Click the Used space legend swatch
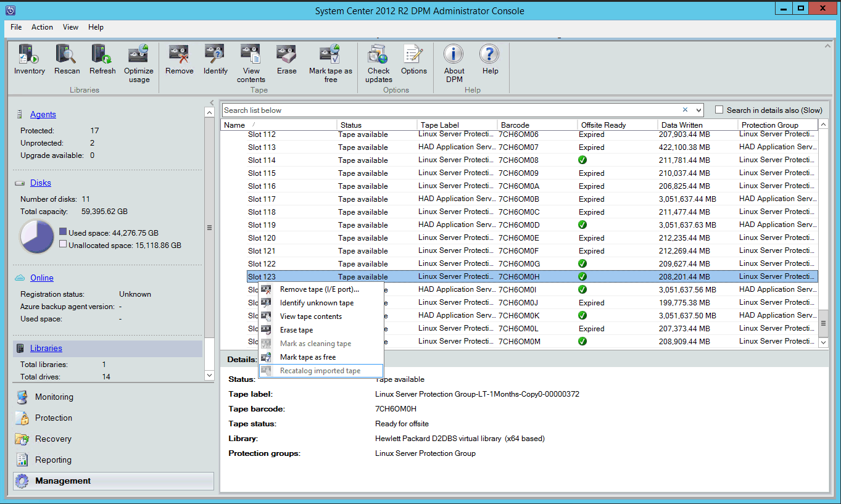 (x=63, y=233)
